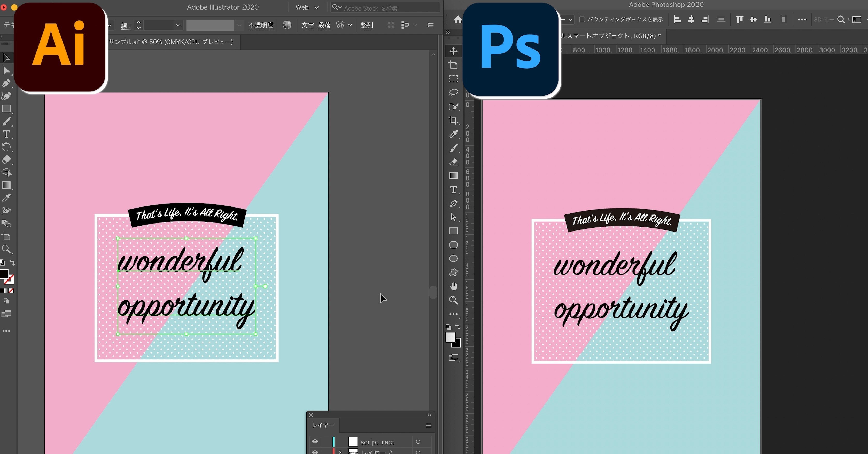Collapse the レイヤー panel with double arrows
868x454 pixels.
point(429,415)
